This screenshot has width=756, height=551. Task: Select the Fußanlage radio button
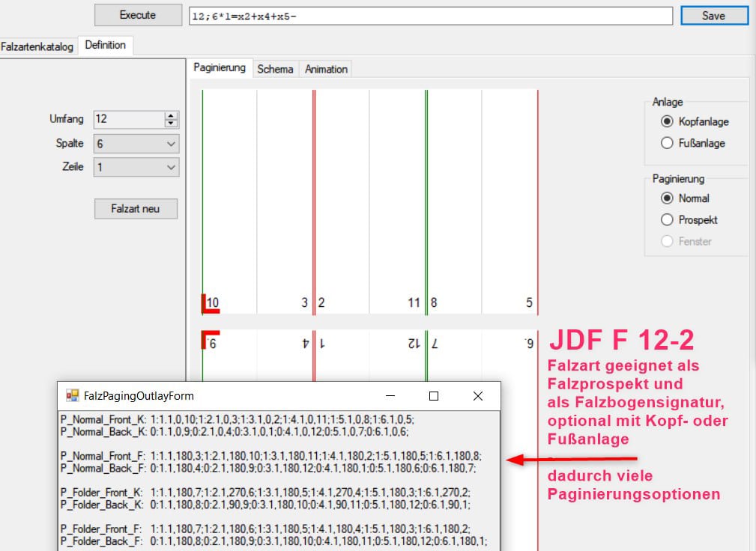click(x=667, y=143)
